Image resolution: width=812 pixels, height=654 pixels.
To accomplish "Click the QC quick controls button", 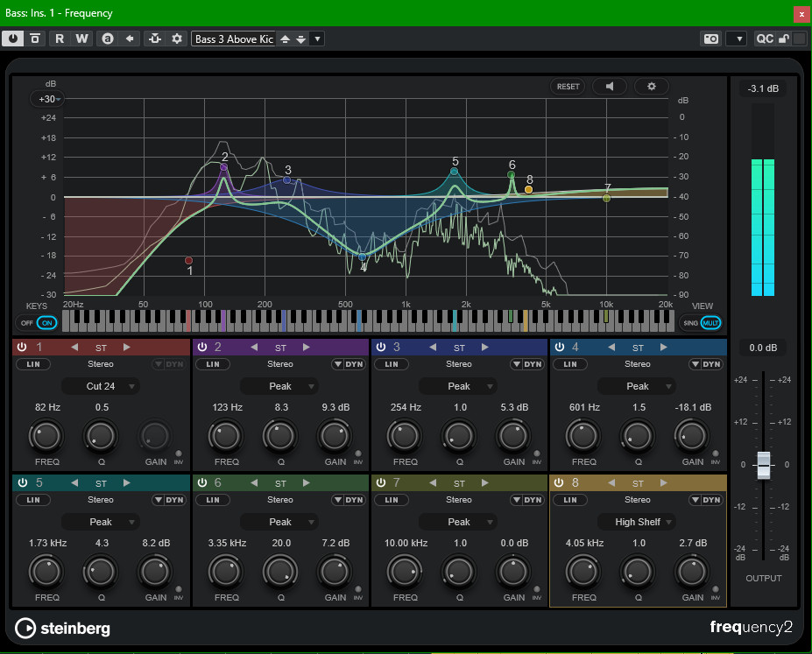I will (765, 39).
